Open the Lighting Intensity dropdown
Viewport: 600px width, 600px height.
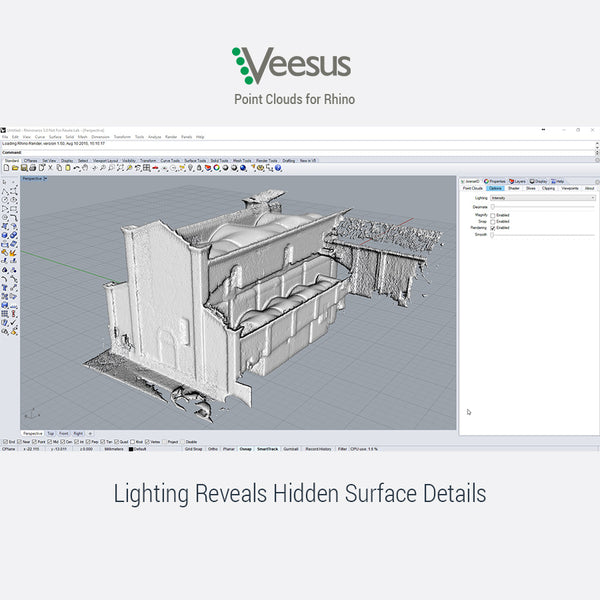point(542,198)
